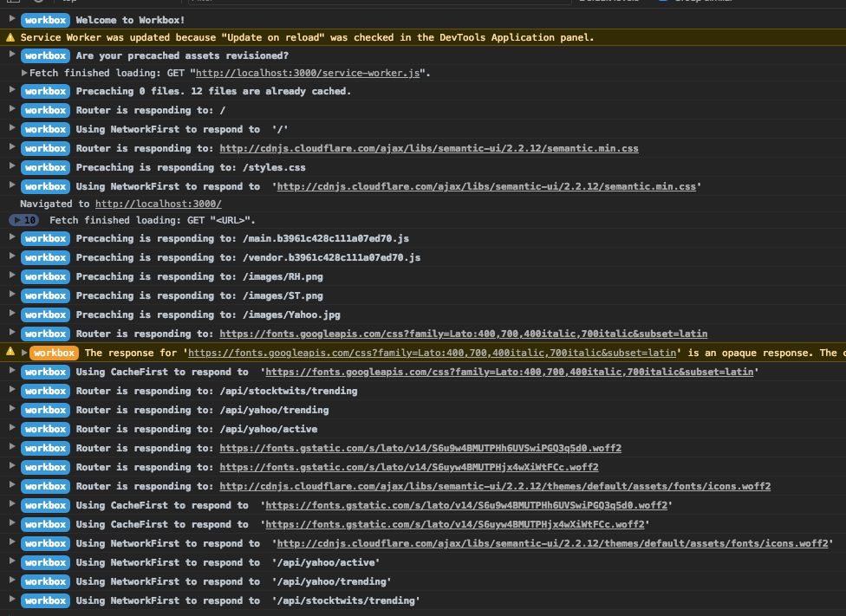Screen dimensions: 846x616
Task: Expand the opaque response warning entry
Action: pos(24,353)
